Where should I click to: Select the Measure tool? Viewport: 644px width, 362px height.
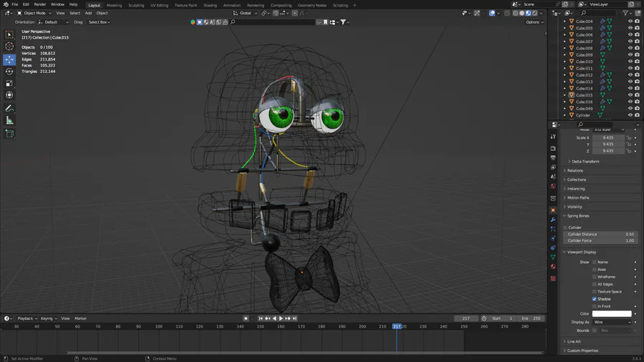click(9, 120)
